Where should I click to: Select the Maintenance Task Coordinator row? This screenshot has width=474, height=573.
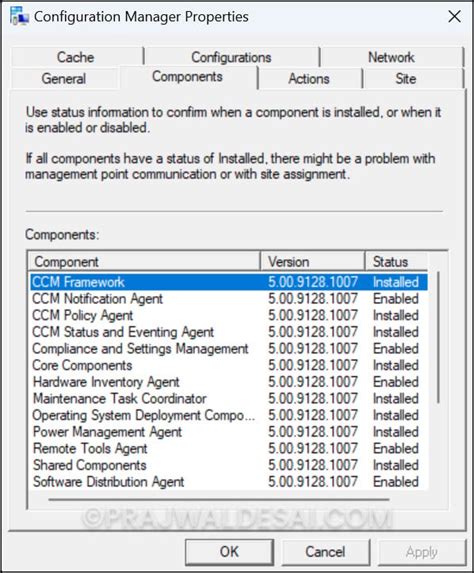click(x=229, y=399)
